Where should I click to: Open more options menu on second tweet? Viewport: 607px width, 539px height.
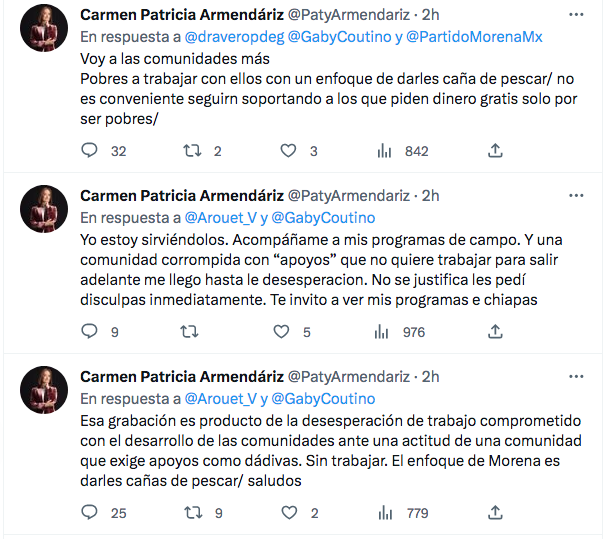[576, 195]
